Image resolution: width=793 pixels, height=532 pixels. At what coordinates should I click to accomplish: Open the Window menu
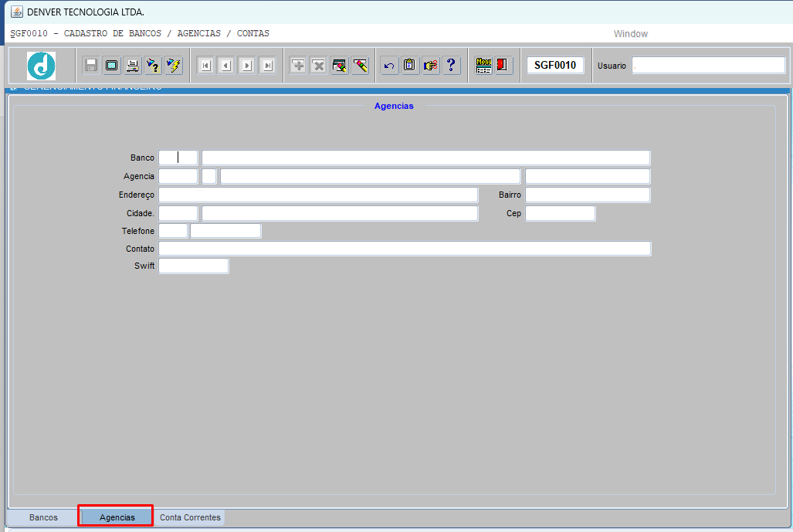point(630,34)
